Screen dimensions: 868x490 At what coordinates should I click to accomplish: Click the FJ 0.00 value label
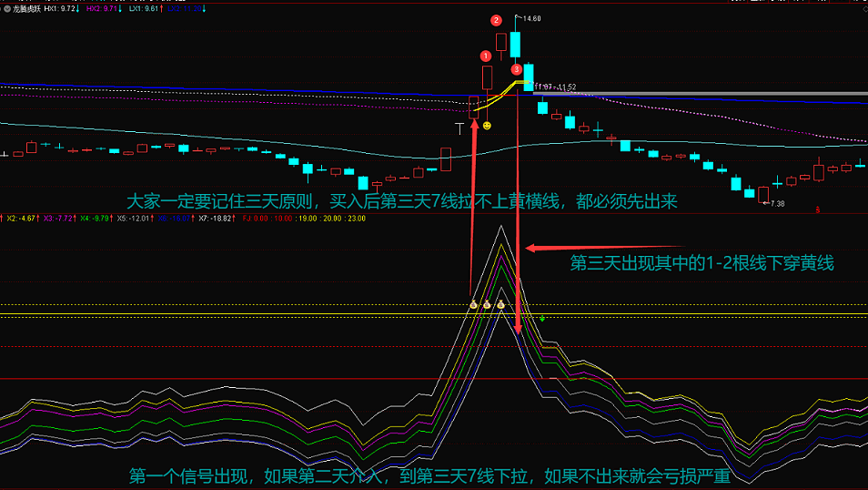coord(257,219)
